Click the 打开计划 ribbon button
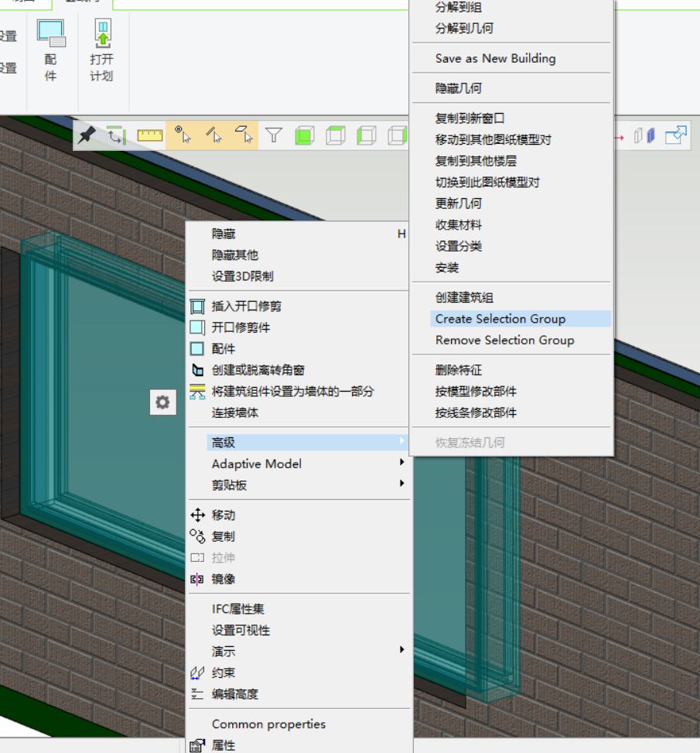 pos(102,50)
